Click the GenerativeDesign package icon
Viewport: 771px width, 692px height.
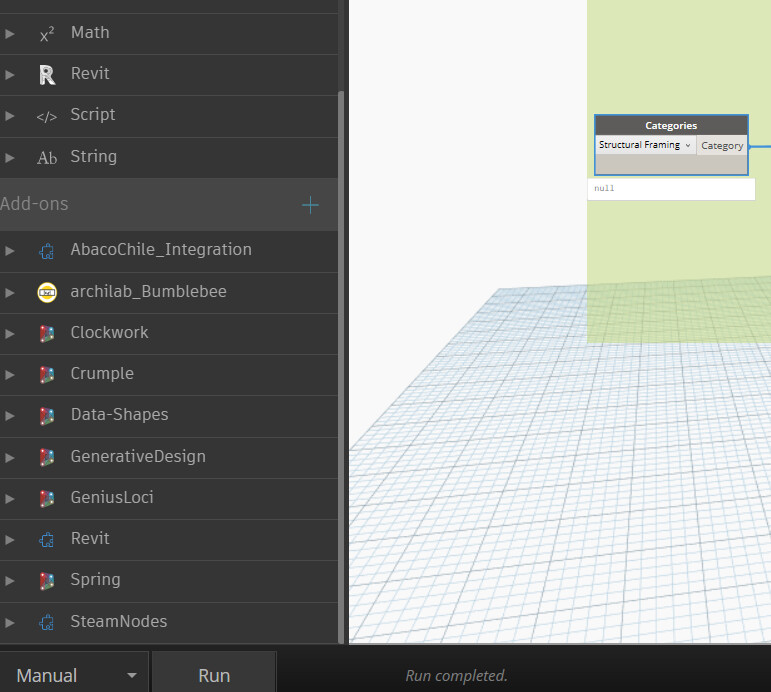coord(47,457)
